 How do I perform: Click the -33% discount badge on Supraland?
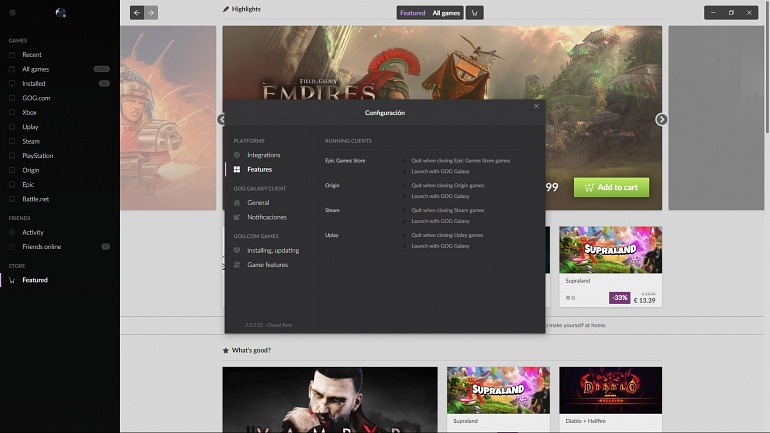click(619, 298)
